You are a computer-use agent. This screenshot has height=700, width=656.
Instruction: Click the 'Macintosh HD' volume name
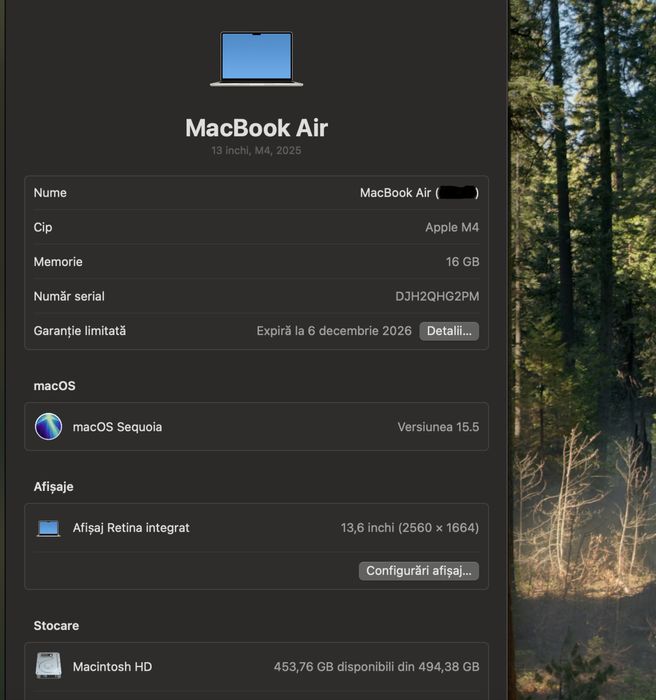(x=113, y=667)
